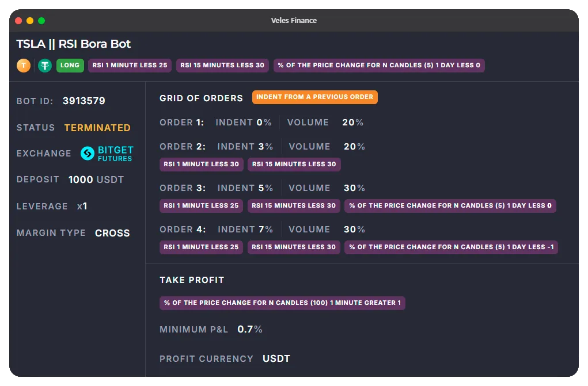Select the green Tether currency icon

(45, 66)
